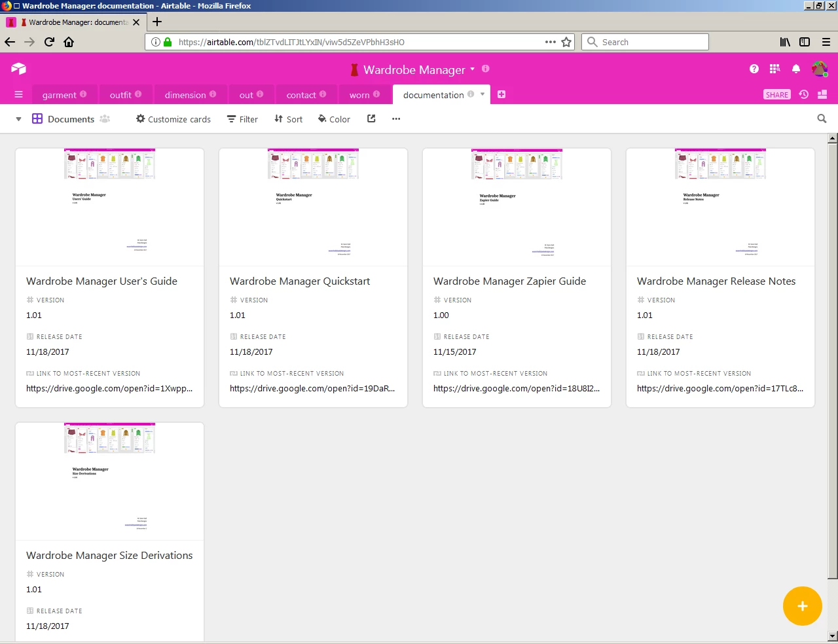Viewport: 838px width, 644px height.
Task: Open the Color options
Action: pos(334,119)
